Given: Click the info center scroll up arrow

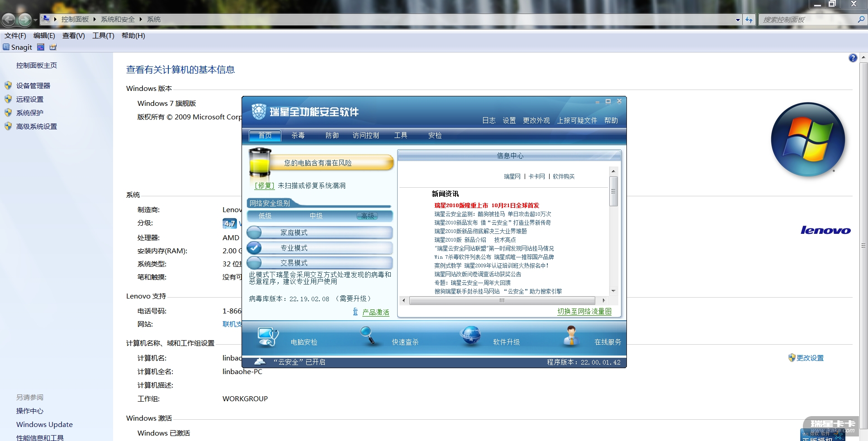Looking at the screenshot, I should click(x=613, y=171).
